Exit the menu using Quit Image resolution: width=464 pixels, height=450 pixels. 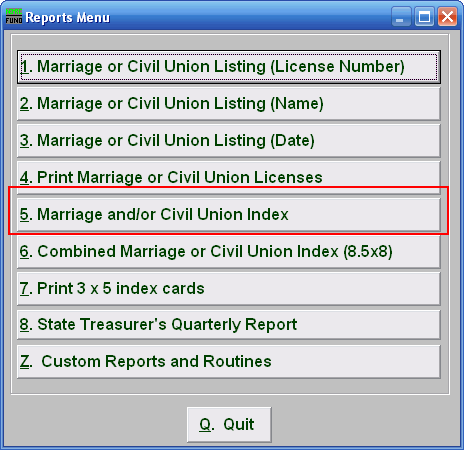229,425
